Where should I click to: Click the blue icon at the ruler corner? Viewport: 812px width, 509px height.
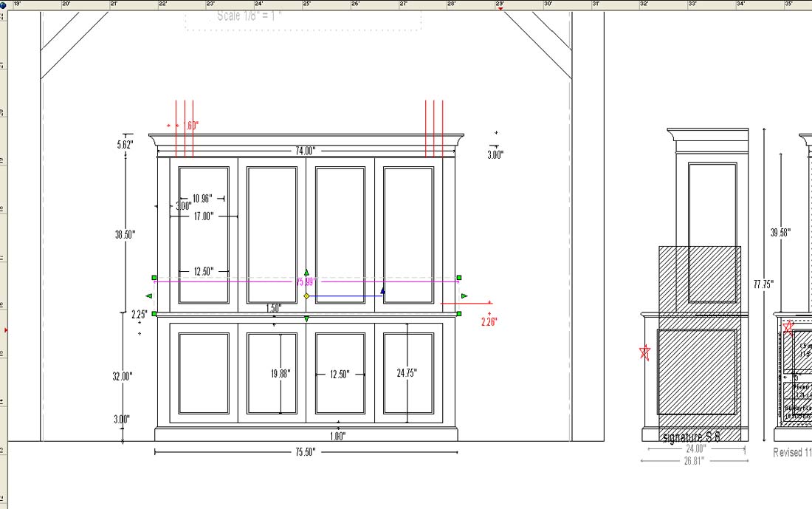[x=4, y=4]
